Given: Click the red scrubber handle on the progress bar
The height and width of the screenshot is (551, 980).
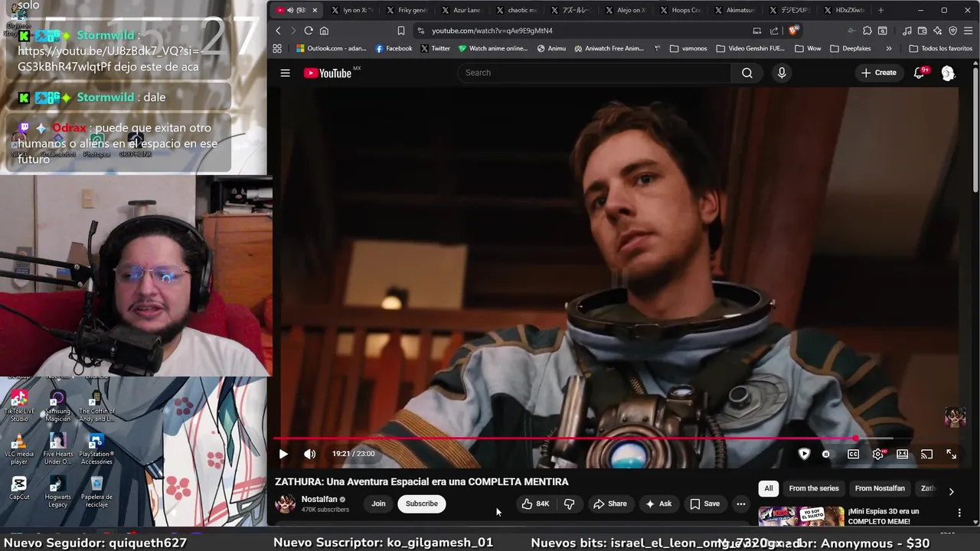Looking at the screenshot, I should coord(855,439).
